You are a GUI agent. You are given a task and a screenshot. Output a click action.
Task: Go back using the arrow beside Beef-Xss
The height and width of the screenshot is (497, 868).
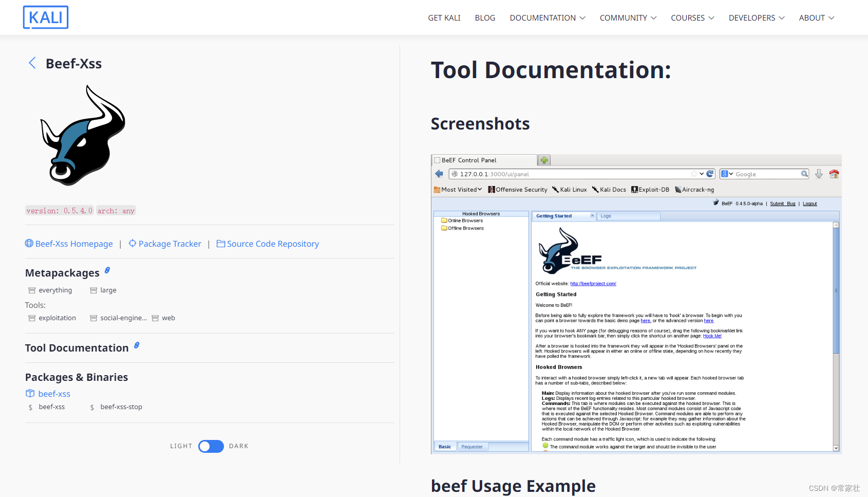pyautogui.click(x=32, y=63)
